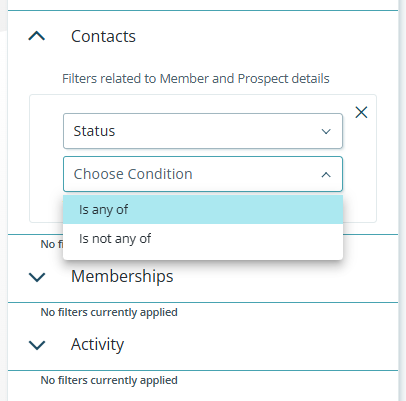Open the Status field dropdown

[x=203, y=131]
